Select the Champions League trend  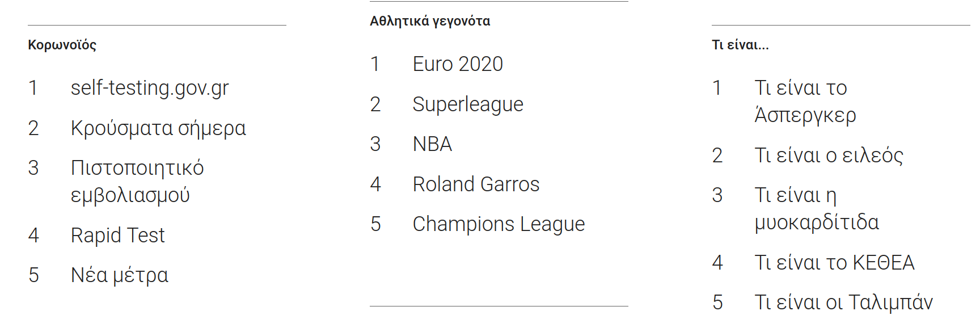click(x=499, y=224)
